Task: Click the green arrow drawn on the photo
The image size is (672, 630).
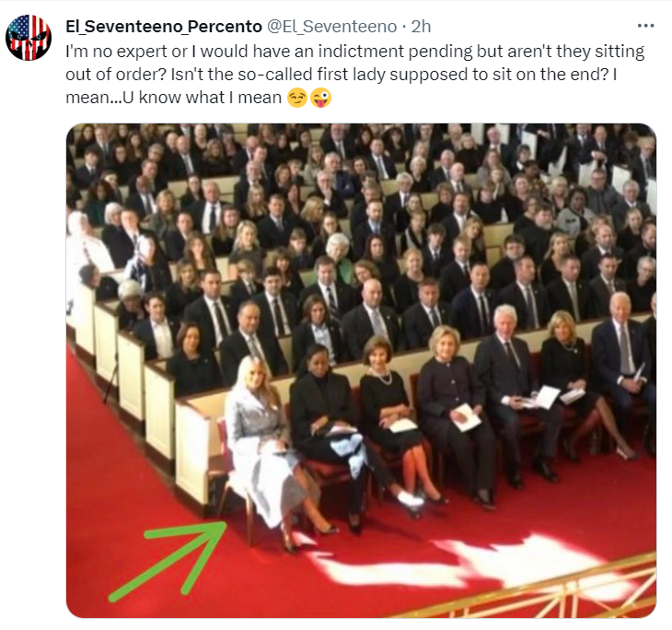Action: click(x=171, y=560)
